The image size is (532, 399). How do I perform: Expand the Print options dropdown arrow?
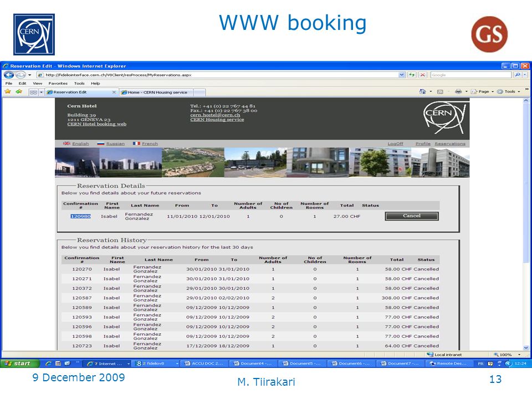pos(467,91)
